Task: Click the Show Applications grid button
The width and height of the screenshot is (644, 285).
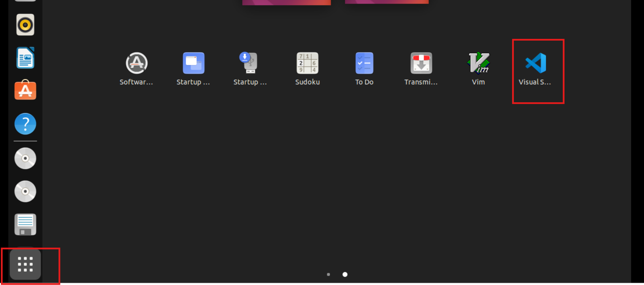Action: tap(25, 264)
